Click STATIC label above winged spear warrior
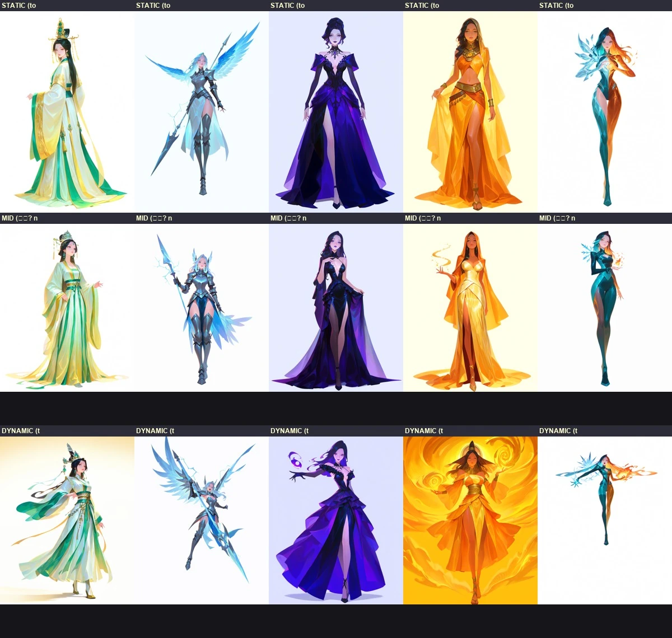This screenshot has width=672, height=638. tap(153, 6)
